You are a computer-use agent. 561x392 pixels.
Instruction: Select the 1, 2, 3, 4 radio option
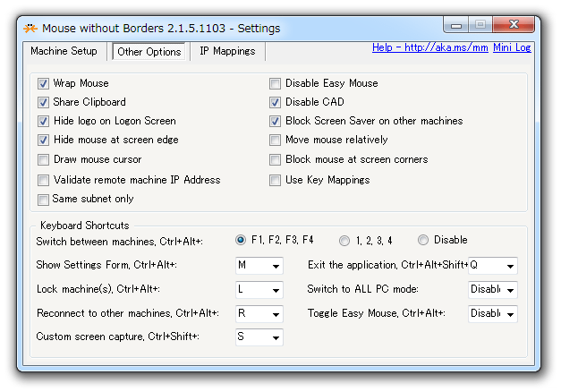[344, 241]
